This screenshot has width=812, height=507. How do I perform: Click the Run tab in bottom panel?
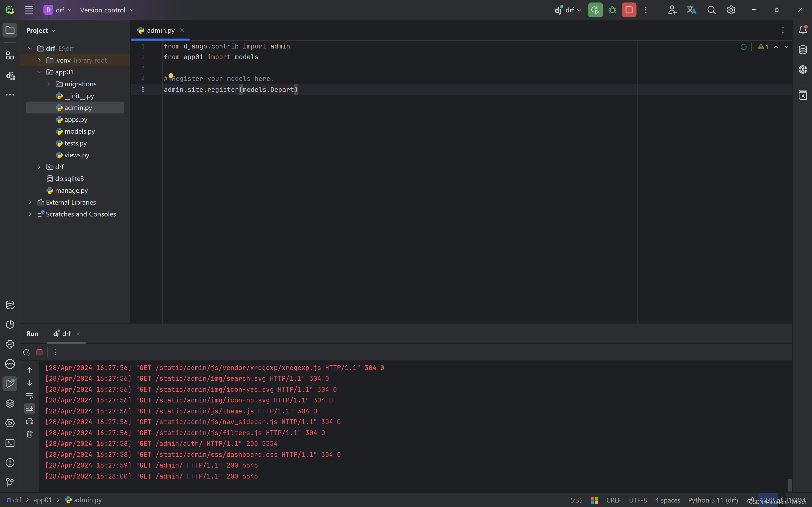point(32,333)
